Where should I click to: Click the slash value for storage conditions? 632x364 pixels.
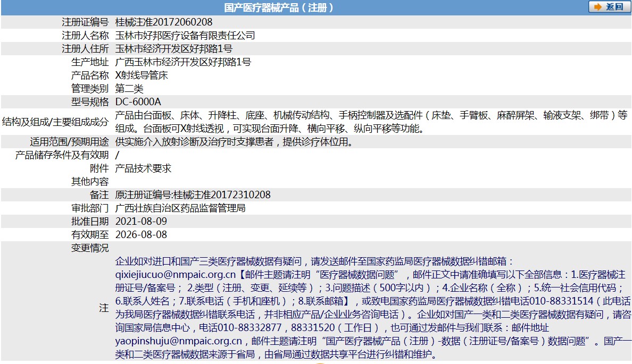[x=117, y=155]
